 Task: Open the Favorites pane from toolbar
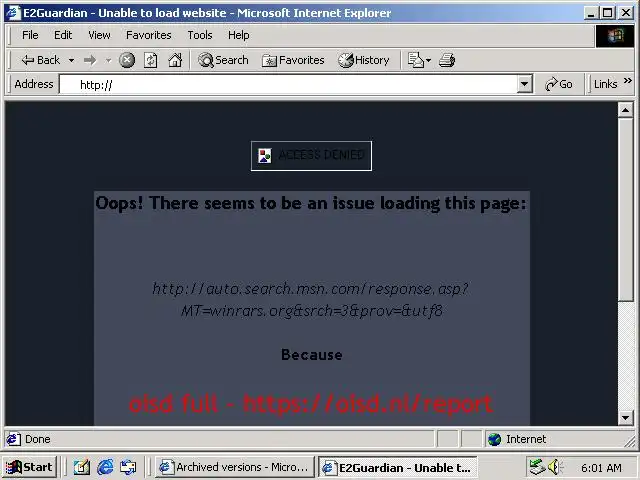[293, 60]
